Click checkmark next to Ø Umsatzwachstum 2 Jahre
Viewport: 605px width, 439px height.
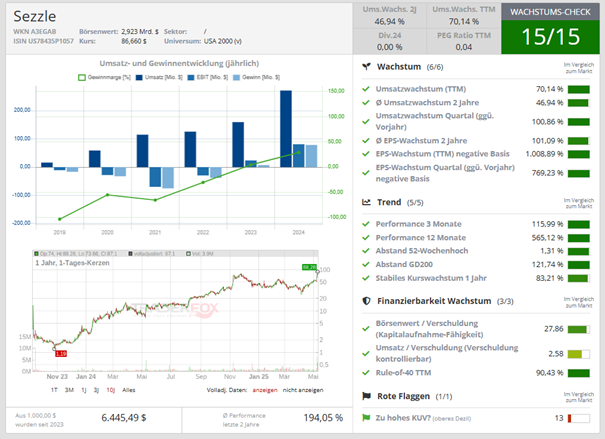point(366,103)
